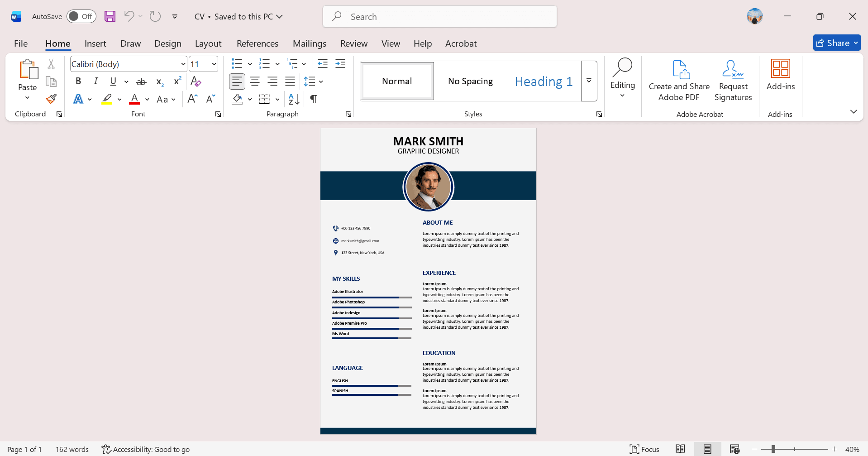The width and height of the screenshot is (868, 456).
Task: Switch to the Design tab
Action: 168,43
